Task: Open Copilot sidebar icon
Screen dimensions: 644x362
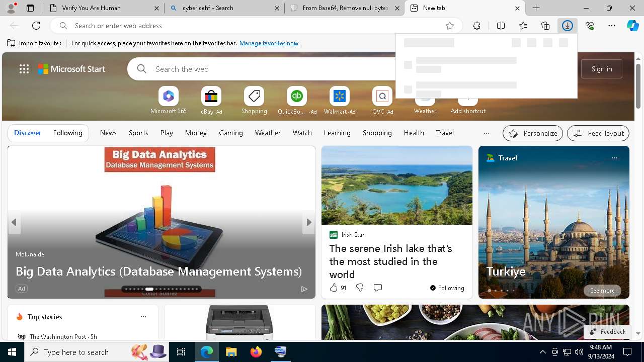Action: 632,26
